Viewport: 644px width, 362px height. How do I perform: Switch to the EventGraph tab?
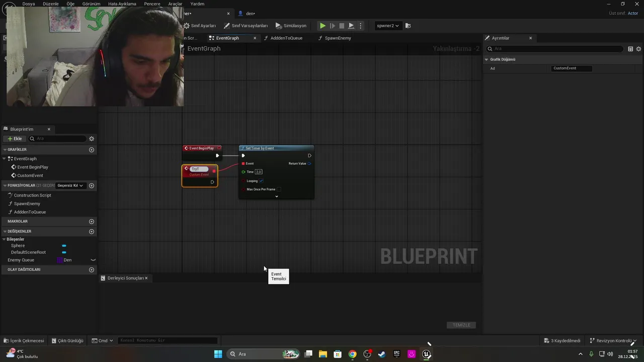coord(227,38)
